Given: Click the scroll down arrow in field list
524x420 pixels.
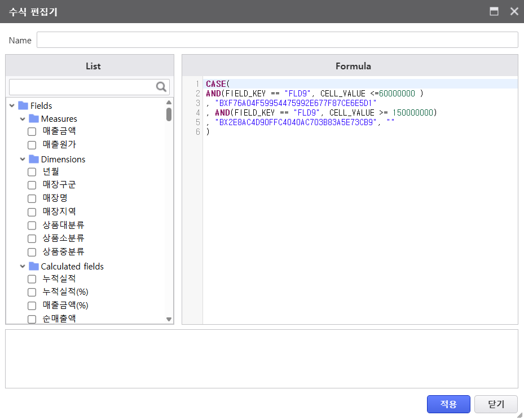Looking at the screenshot, I should (x=169, y=319).
